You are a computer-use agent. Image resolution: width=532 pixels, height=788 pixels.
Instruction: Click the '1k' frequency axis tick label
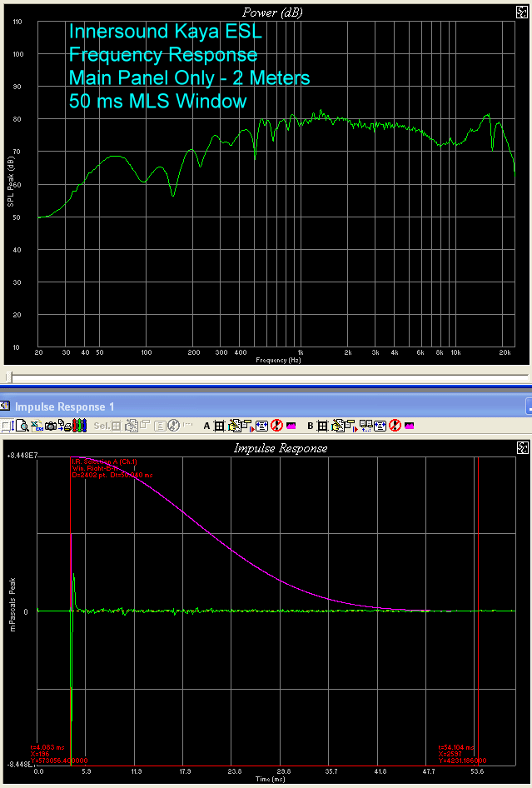click(301, 353)
